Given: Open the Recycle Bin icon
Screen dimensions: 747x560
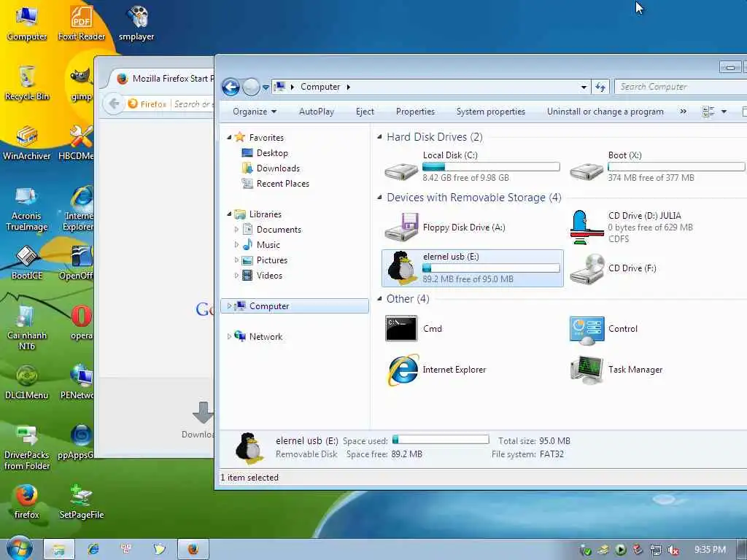Looking at the screenshot, I should (x=27, y=83).
